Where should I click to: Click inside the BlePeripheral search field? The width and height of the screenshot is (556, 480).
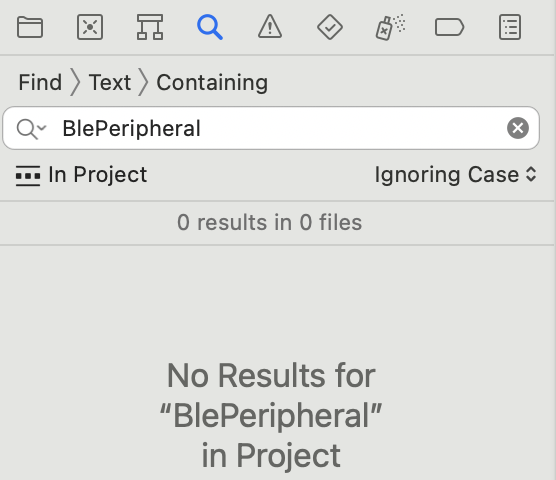271,128
